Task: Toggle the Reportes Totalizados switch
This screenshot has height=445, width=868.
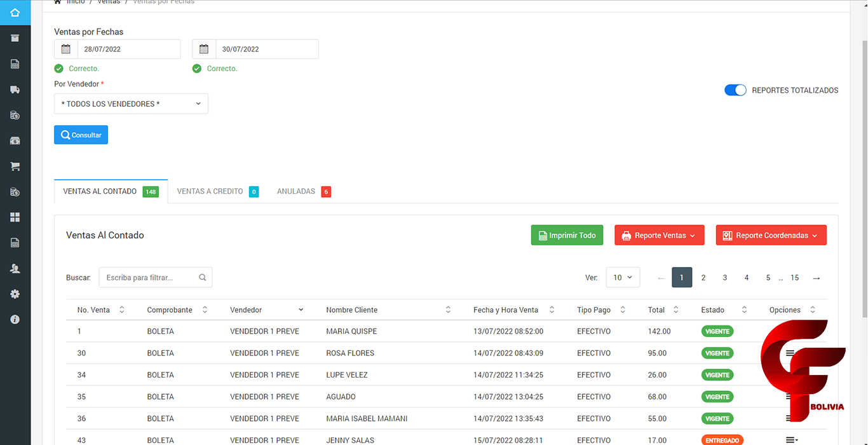Action: click(x=735, y=90)
